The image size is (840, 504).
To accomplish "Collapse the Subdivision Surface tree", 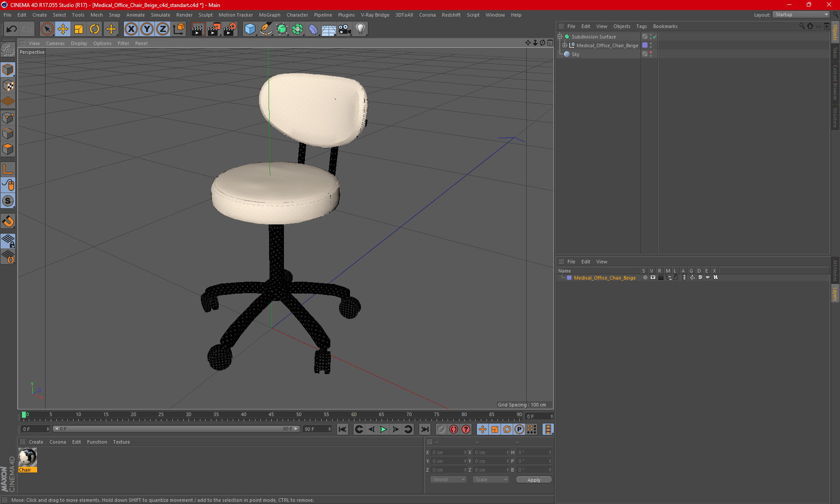I will pyautogui.click(x=560, y=37).
